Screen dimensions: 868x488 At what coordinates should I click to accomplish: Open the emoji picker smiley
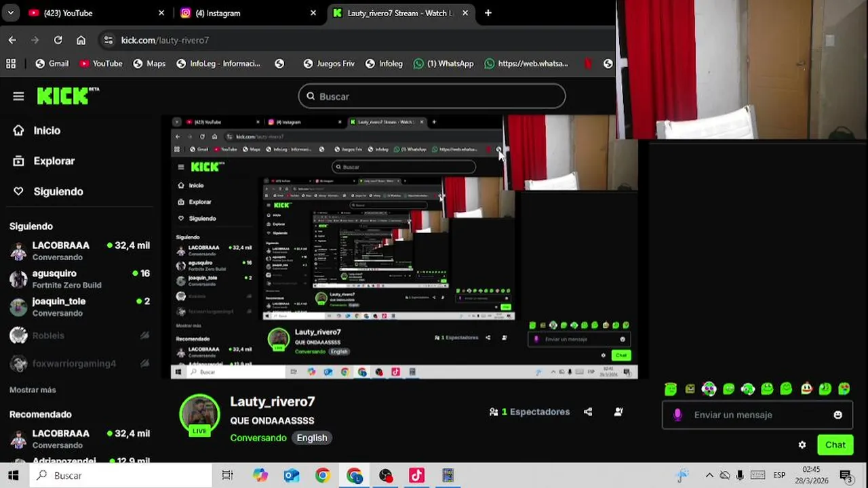pos(838,415)
